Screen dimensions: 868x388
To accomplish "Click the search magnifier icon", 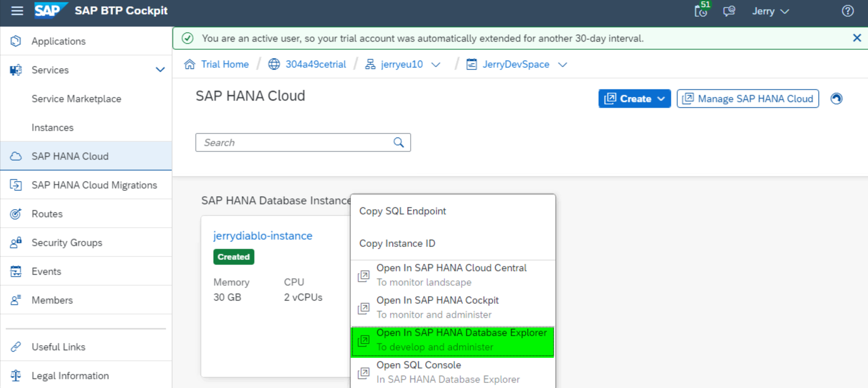I will pyautogui.click(x=399, y=142).
